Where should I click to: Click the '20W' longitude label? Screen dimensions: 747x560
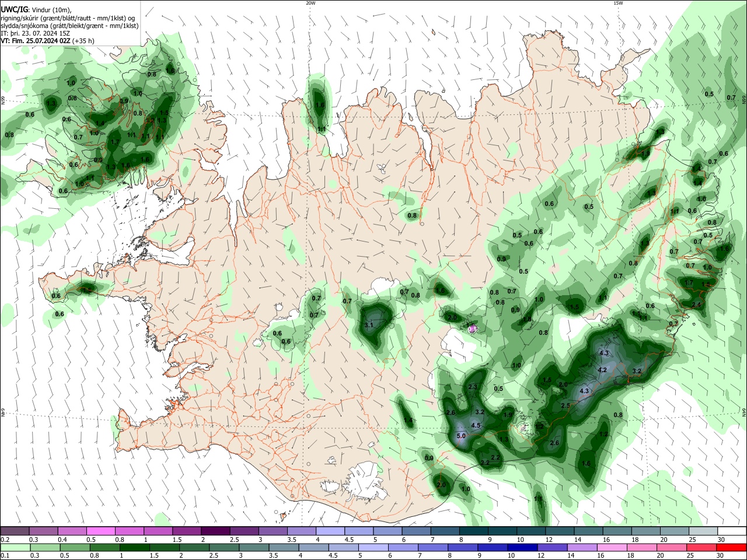pos(310,3)
